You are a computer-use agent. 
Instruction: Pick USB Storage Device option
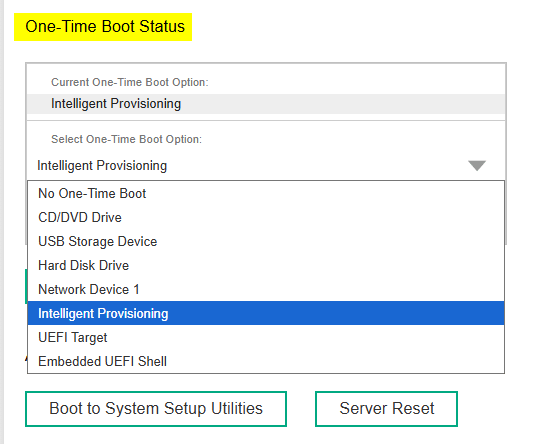pos(266,241)
